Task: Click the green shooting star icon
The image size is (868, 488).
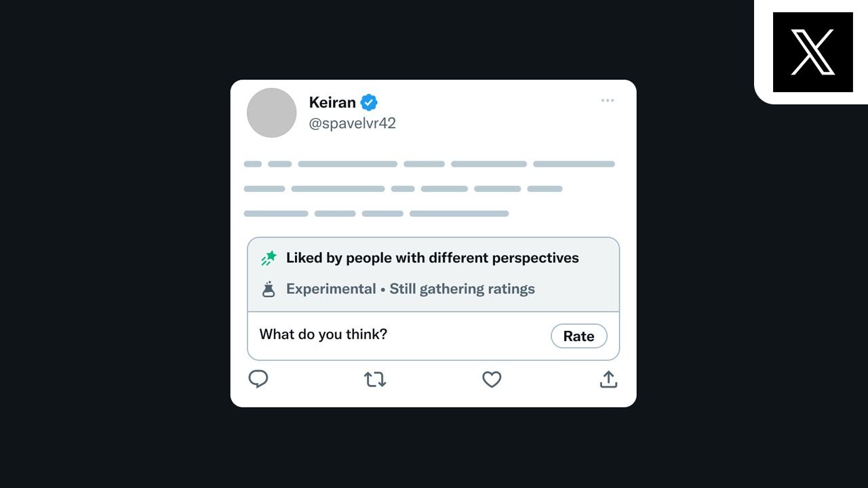Action: 269,258
